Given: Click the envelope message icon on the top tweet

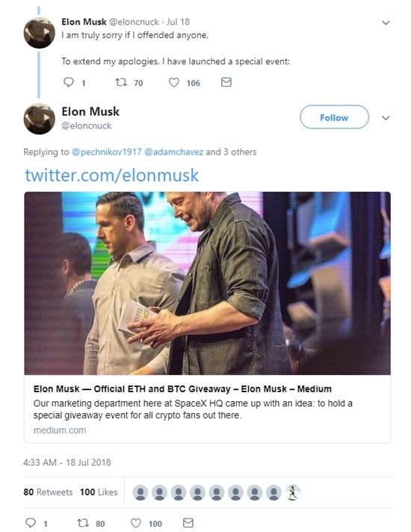Looking at the screenshot, I should coord(226,82).
